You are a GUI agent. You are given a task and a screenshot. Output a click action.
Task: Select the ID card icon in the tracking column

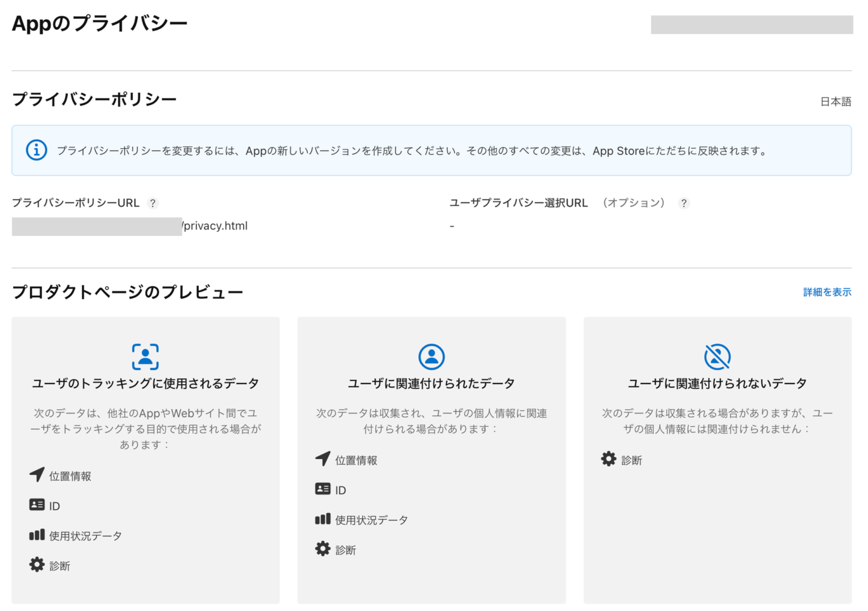(x=37, y=505)
